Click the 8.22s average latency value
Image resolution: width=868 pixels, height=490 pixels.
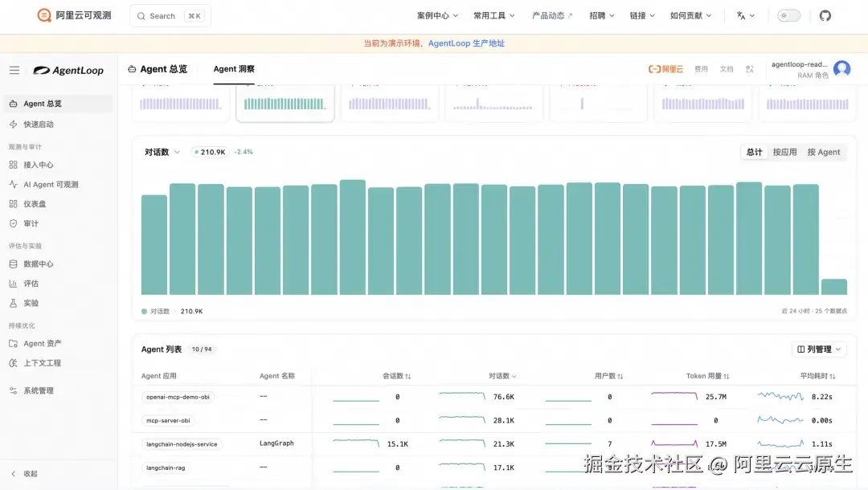tap(821, 397)
